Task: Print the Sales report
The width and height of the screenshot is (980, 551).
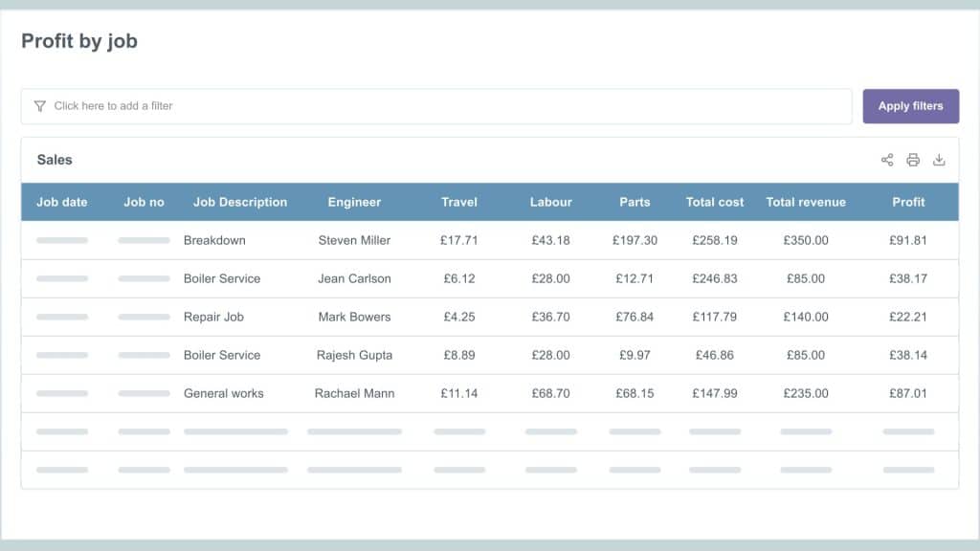Action: click(x=913, y=160)
